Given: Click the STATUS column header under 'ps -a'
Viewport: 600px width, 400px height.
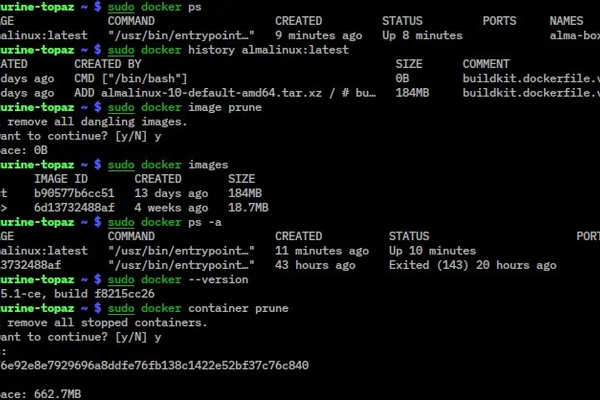Looking at the screenshot, I should (409, 236).
